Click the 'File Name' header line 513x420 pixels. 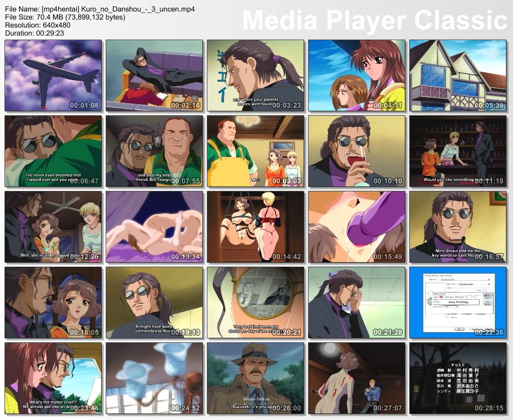pyautogui.click(x=100, y=9)
